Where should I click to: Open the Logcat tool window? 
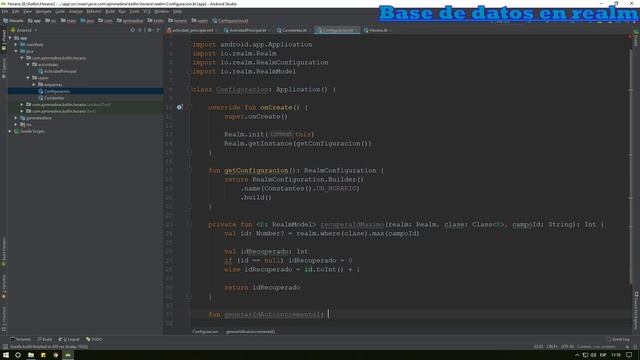69,339
